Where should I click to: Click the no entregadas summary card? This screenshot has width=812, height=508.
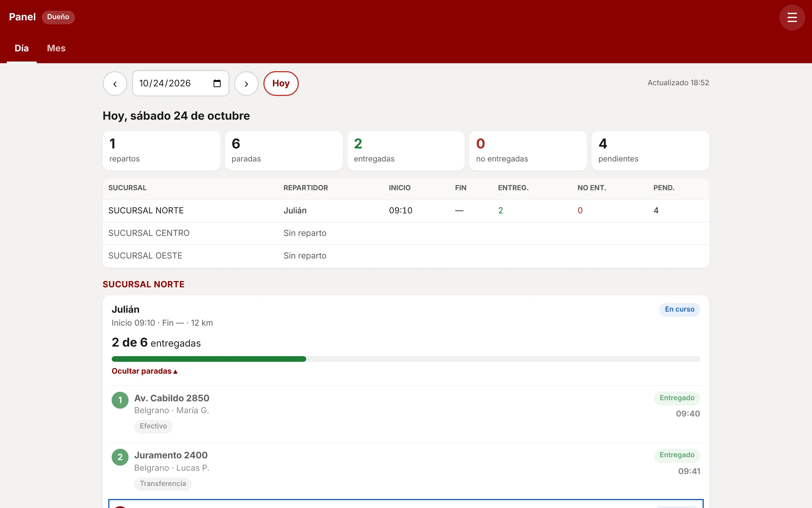tap(528, 150)
